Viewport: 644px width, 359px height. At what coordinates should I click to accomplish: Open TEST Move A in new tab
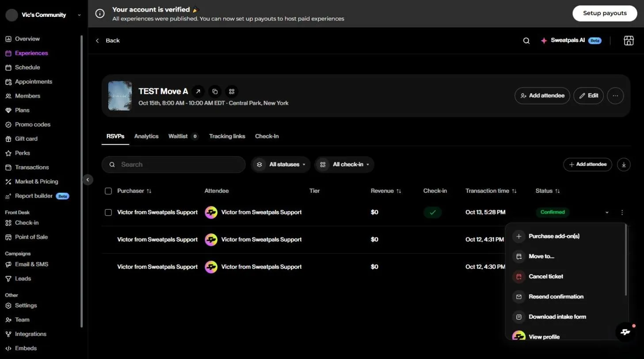(198, 92)
